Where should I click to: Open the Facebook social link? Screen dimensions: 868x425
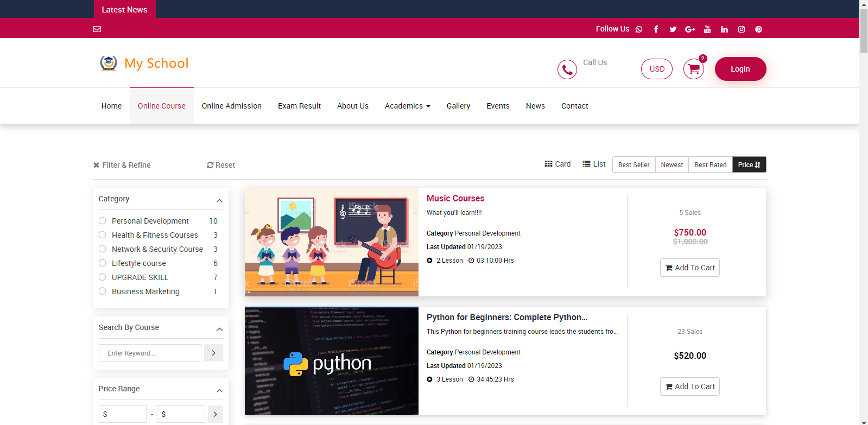pos(656,29)
